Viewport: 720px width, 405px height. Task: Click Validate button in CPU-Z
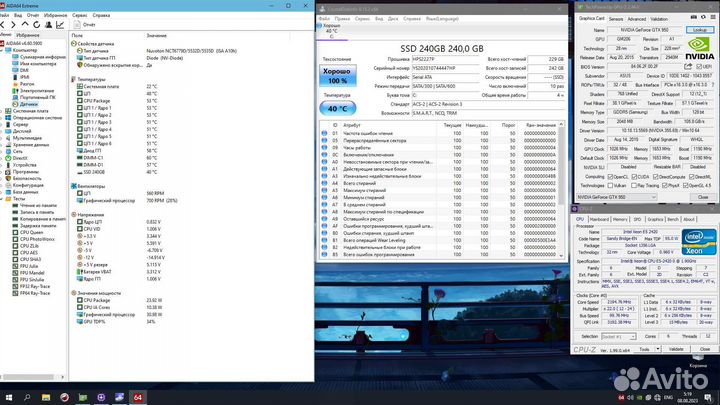click(676, 349)
